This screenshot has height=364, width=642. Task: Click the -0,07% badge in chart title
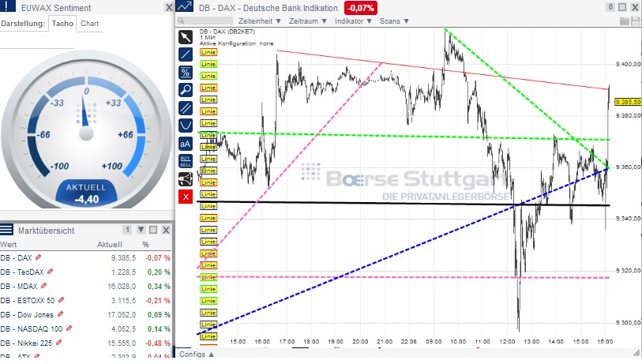(361, 8)
